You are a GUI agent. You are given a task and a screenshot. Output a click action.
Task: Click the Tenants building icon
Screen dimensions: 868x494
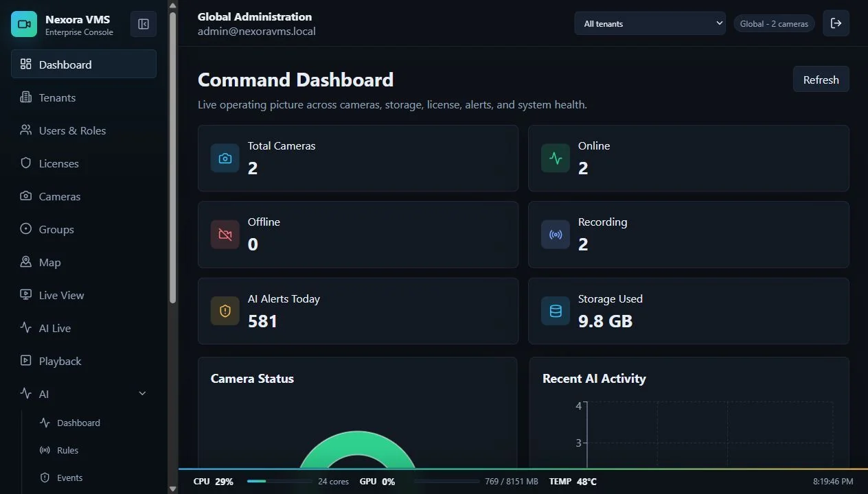pyautogui.click(x=26, y=97)
